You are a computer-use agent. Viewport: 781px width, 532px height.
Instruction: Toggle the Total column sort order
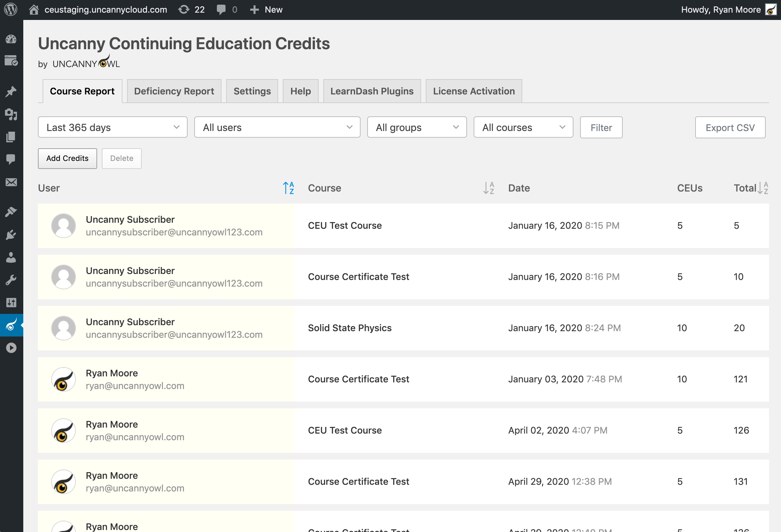tap(762, 188)
